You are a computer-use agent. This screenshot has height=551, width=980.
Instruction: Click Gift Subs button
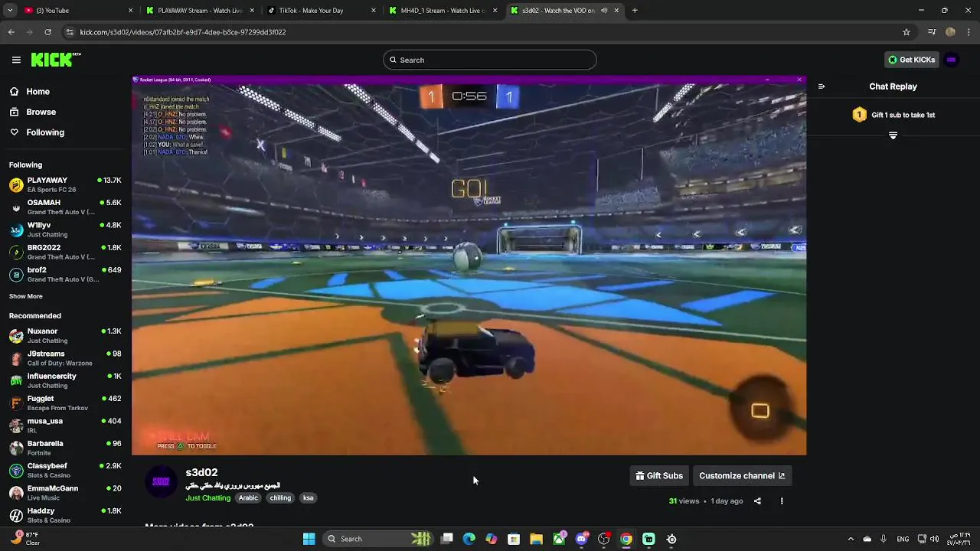coord(659,475)
